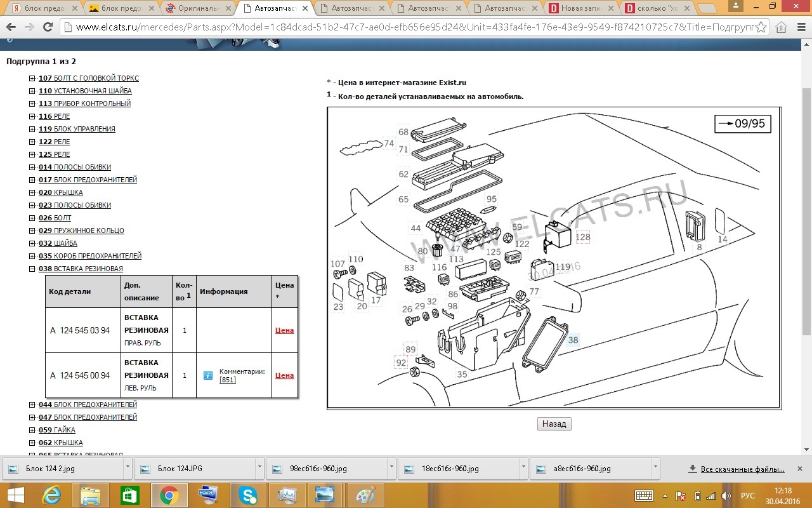This screenshot has height=508, width=812.
Task: Show hidden tray icons arrow
Action: [x=665, y=495]
